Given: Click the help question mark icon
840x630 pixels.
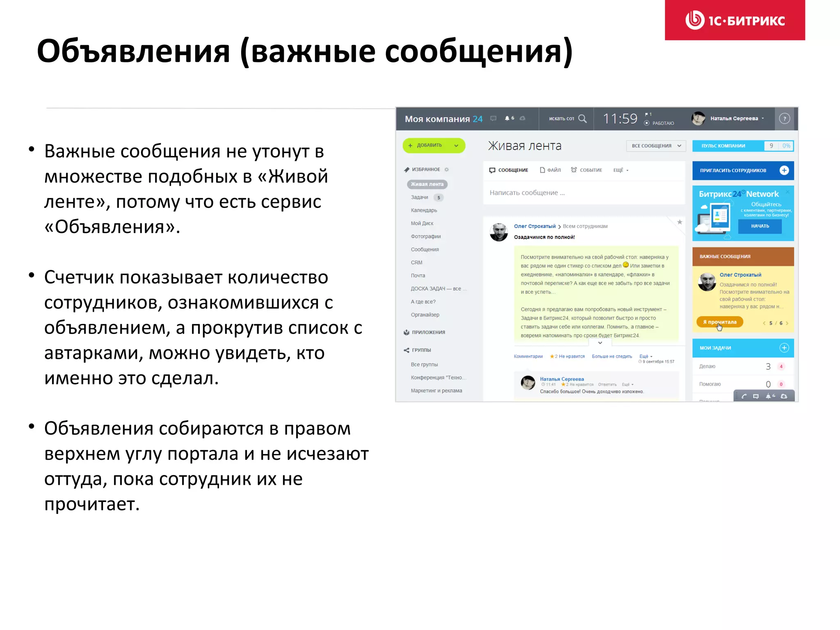Looking at the screenshot, I should pos(784,119).
